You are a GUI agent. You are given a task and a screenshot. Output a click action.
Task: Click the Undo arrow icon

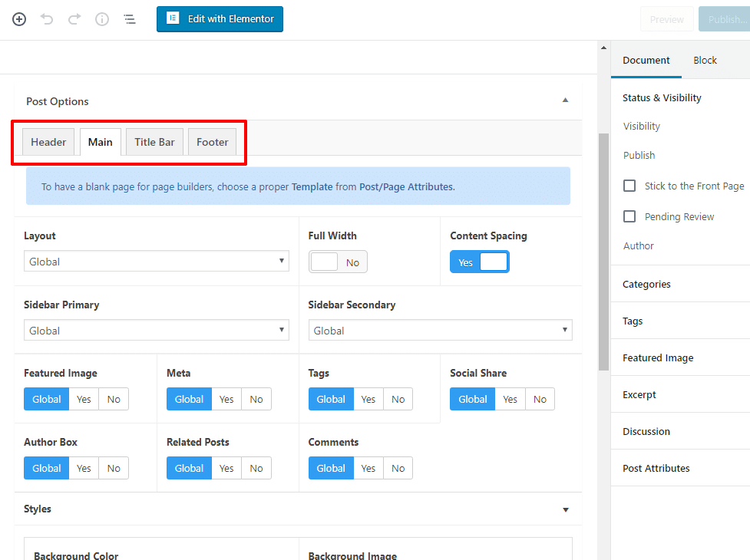pos(47,19)
